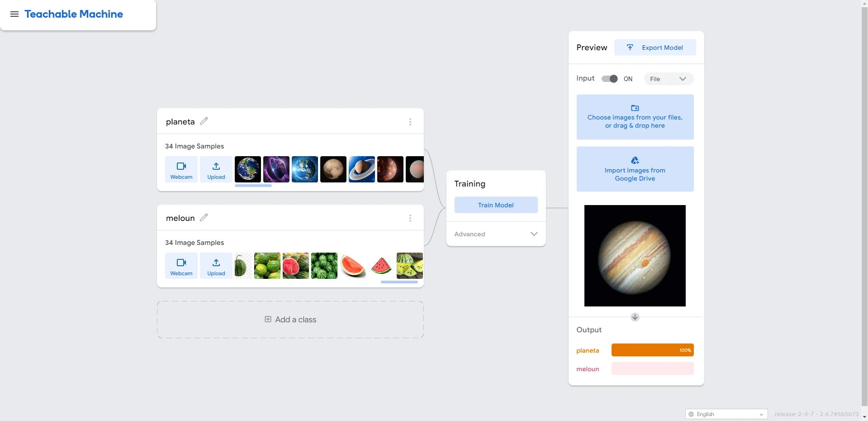The width and height of the screenshot is (868, 421).
Task: Open the English language selector
Action: click(x=726, y=414)
